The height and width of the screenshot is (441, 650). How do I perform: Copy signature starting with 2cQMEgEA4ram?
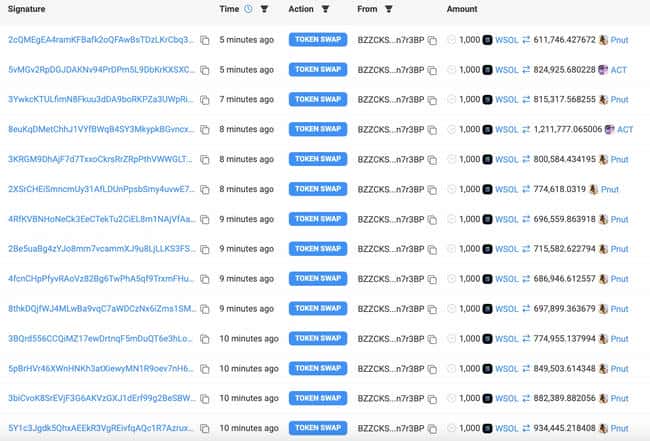tap(205, 40)
